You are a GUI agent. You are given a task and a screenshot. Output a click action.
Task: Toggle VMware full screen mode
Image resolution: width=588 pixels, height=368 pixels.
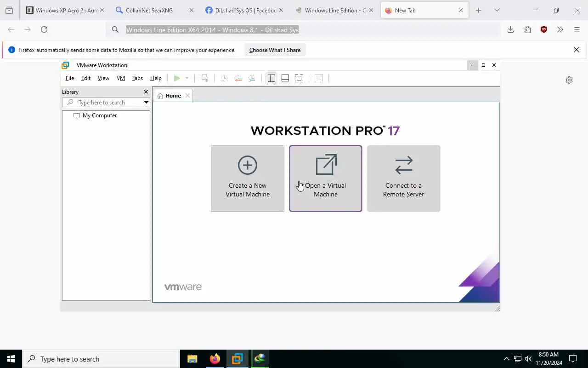point(299,78)
